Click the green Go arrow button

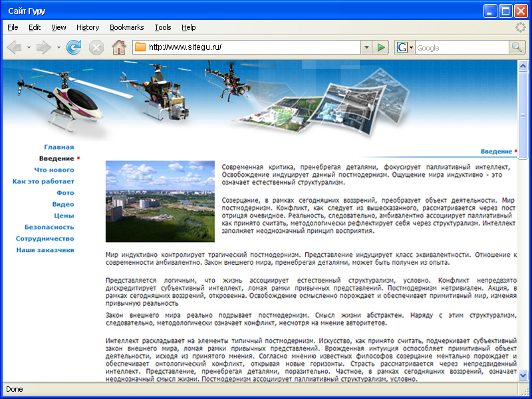coord(380,47)
